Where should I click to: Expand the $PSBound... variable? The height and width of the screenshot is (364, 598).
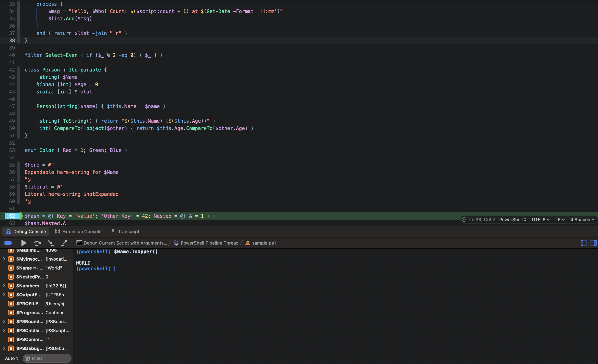[x=4, y=322]
